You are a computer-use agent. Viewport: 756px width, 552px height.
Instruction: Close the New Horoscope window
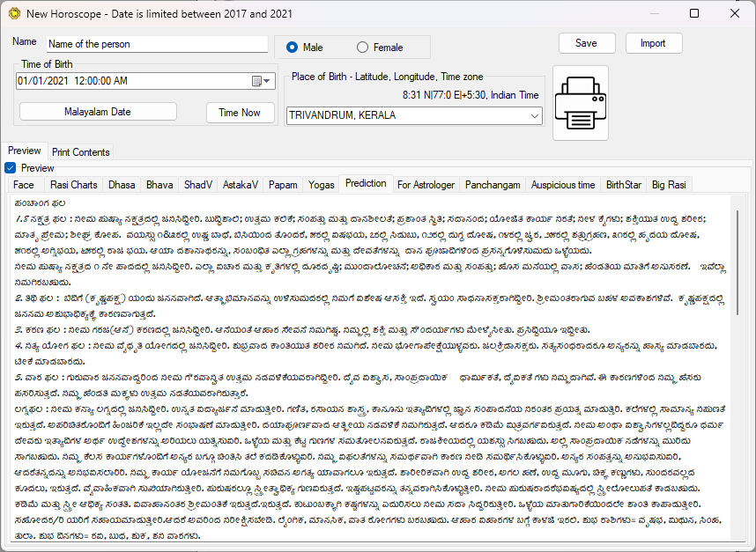[x=734, y=13]
